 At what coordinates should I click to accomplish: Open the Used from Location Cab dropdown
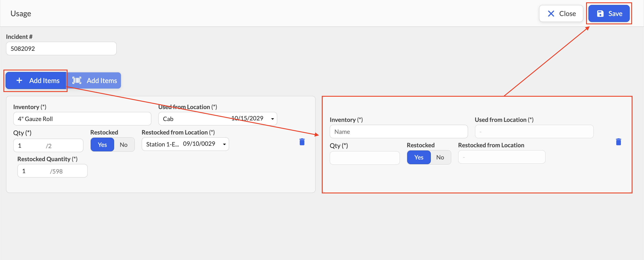(x=218, y=119)
